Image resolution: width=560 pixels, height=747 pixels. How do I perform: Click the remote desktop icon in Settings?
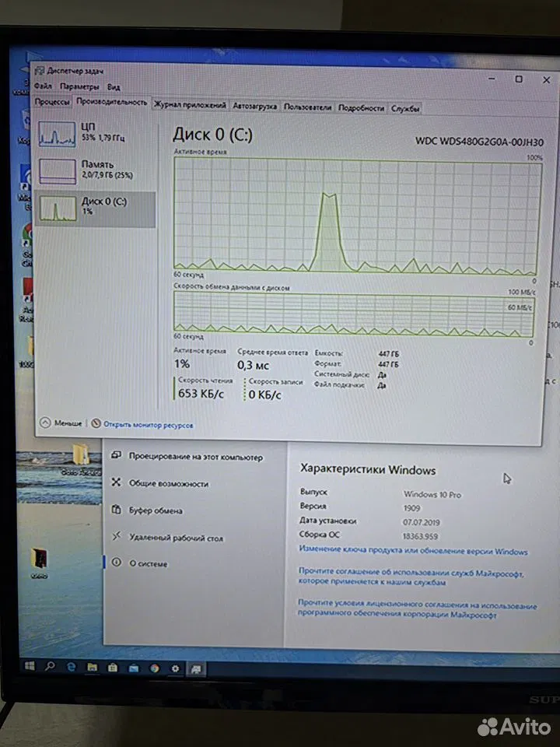pos(116,536)
